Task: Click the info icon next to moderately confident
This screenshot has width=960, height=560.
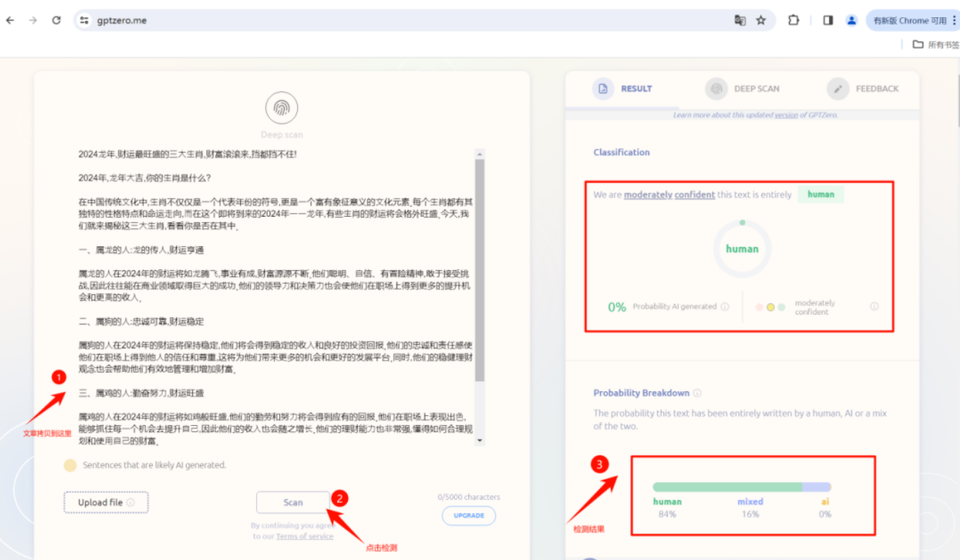Action: [874, 306]
